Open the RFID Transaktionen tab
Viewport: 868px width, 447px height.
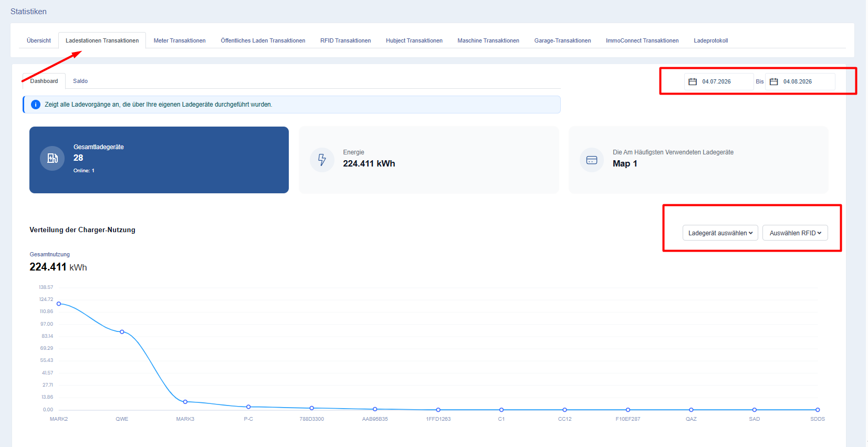tap(346, 40)
